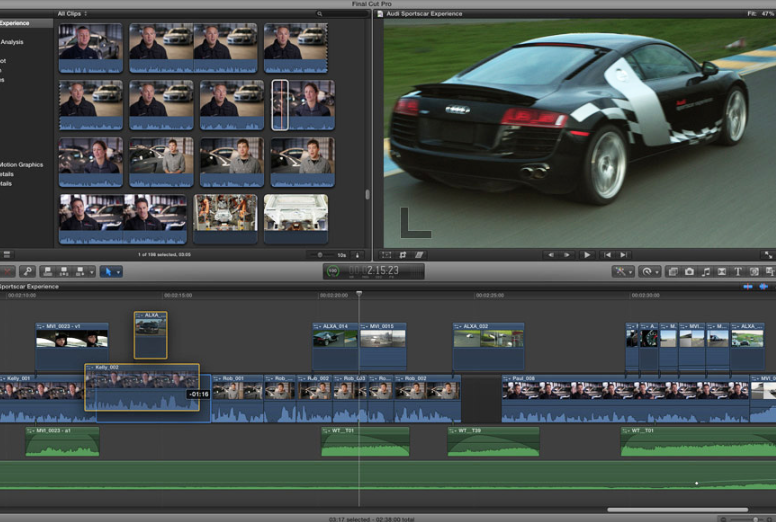The height and width of the screenshot is (522, 776).
Task: Select the MVI_0023 - a1 audio clip
Action: click(x=62, y=441)
